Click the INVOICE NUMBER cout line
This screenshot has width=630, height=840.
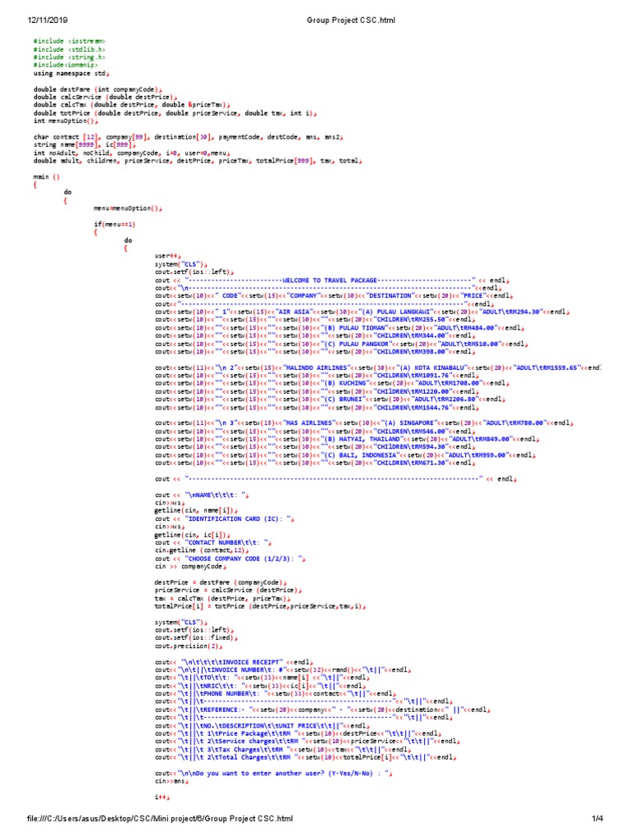point(283,670)
